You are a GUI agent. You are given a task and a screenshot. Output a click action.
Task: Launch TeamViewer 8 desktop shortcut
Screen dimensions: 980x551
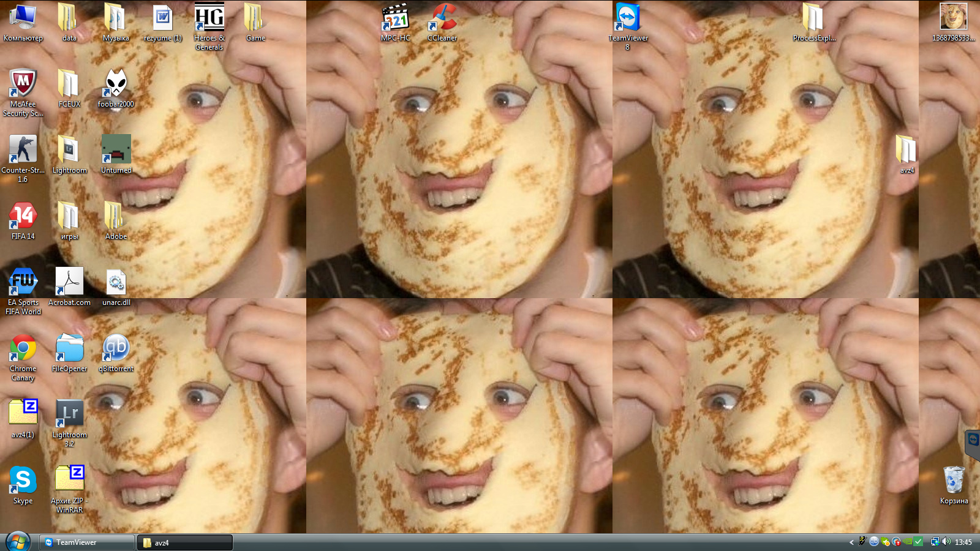tap(628, 27)
